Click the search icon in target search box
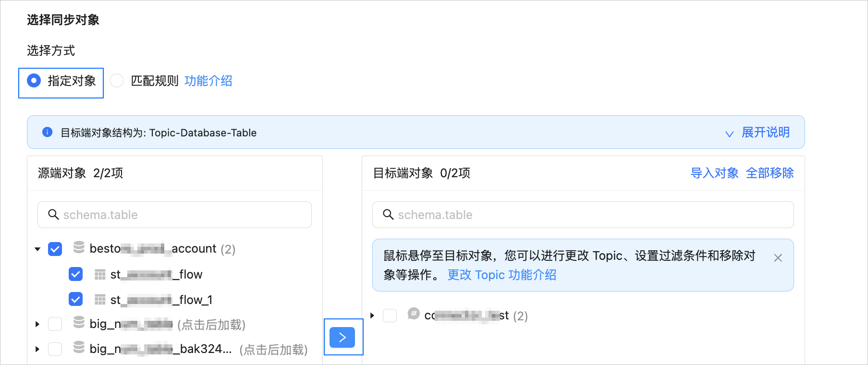This screenshot has width=868, height=365. pyautogui.click(x=388, y=214)
